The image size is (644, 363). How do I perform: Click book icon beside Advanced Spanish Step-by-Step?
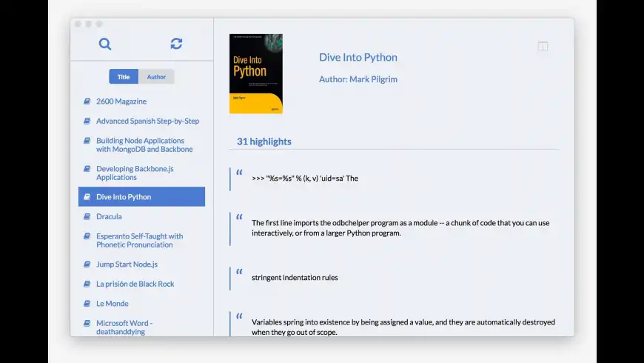[x=87, y=121]
